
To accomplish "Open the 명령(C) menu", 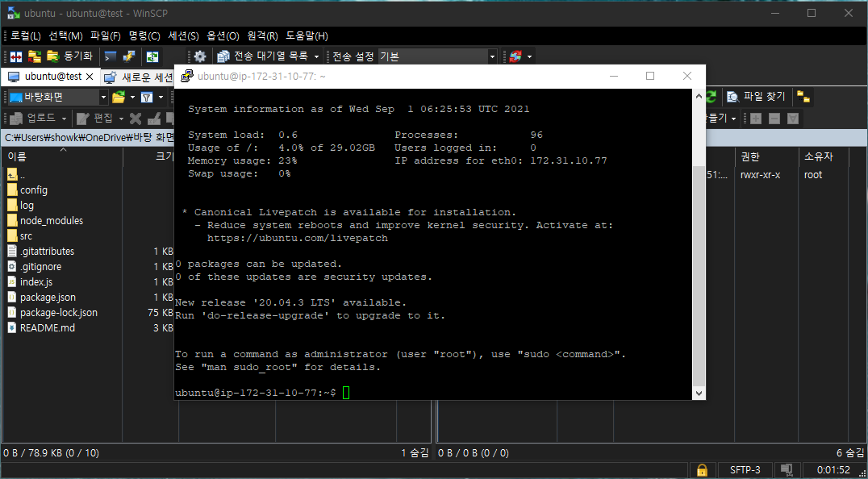I will (x=144, y=36).
